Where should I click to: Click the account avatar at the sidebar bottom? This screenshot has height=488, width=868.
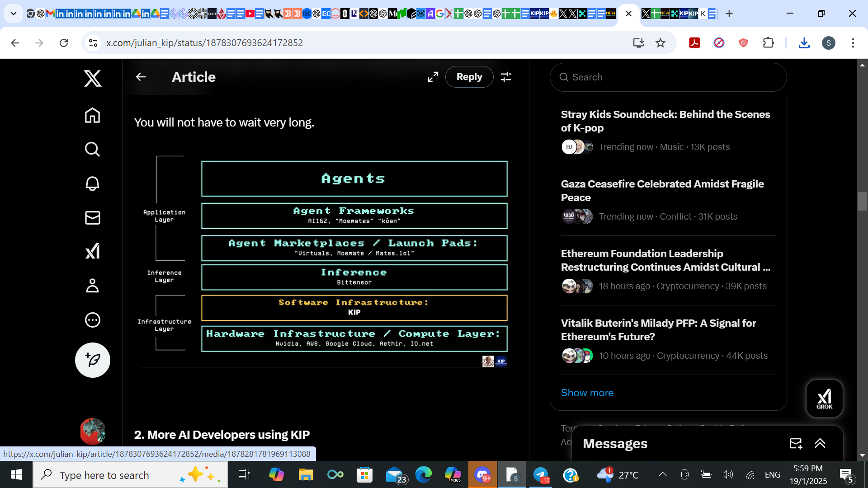[x=93, y=431]
